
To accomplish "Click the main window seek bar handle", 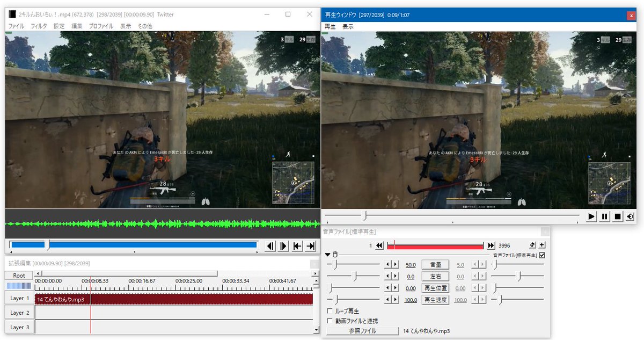I will coord(47,245).
